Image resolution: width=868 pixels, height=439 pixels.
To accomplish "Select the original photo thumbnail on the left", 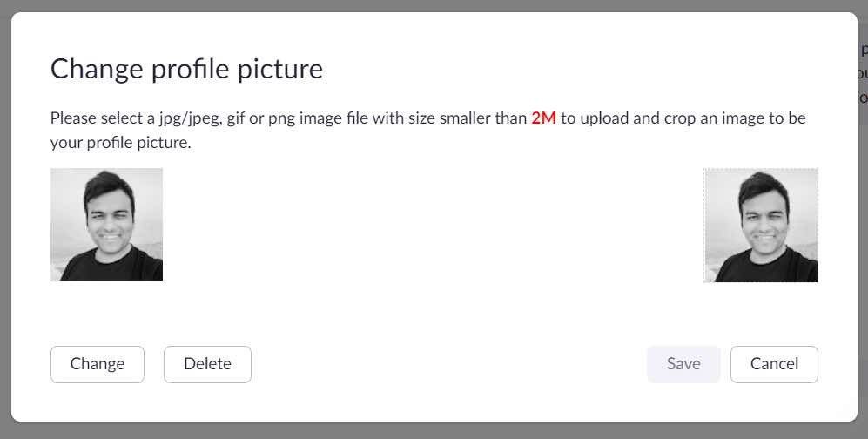I will 106,225.
